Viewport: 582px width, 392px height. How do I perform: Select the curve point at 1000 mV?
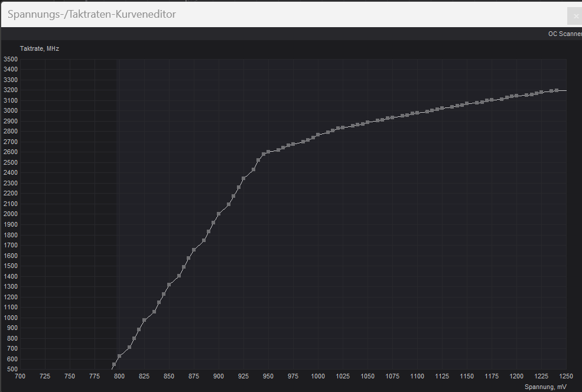click(317, 136)
